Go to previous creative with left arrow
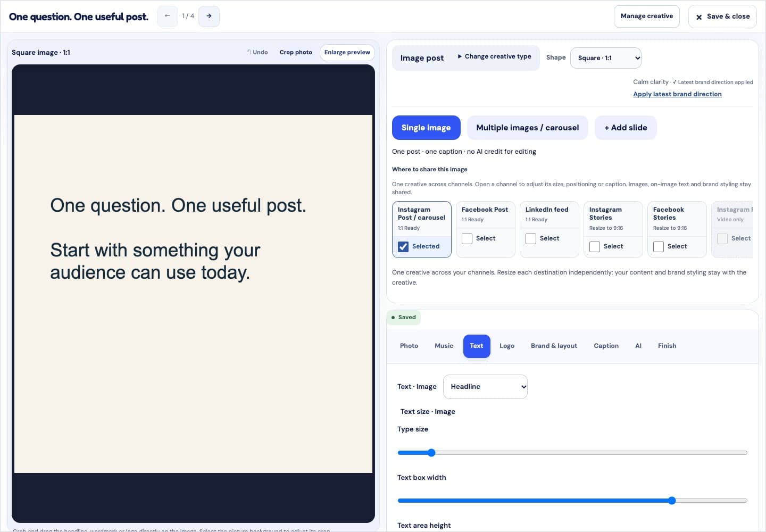This screenshot has height=532, width=766. (x=167, y=16)
